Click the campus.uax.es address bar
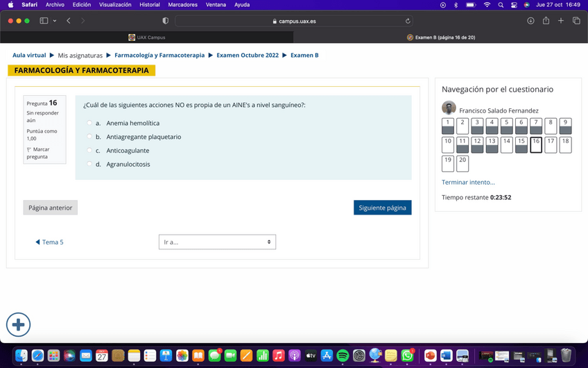 pos(295,21)
